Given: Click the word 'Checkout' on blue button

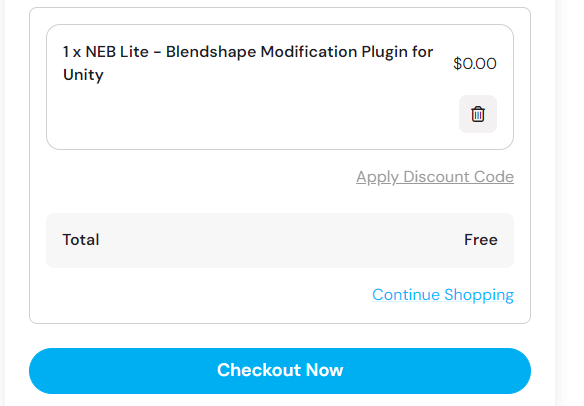Looking at the screenshot, I should (x=259, y=370).
